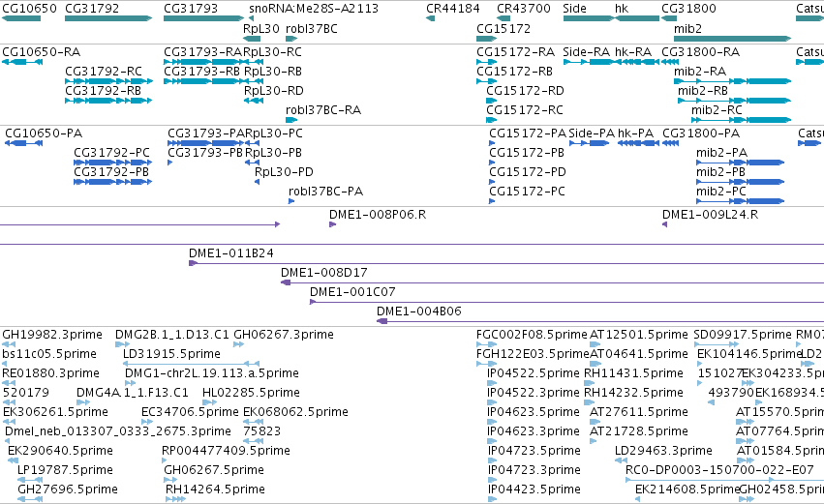The width and height of the screenshot is (824, 504).
Task: Click EST RH14264.5prime
Action: point(215,489)
